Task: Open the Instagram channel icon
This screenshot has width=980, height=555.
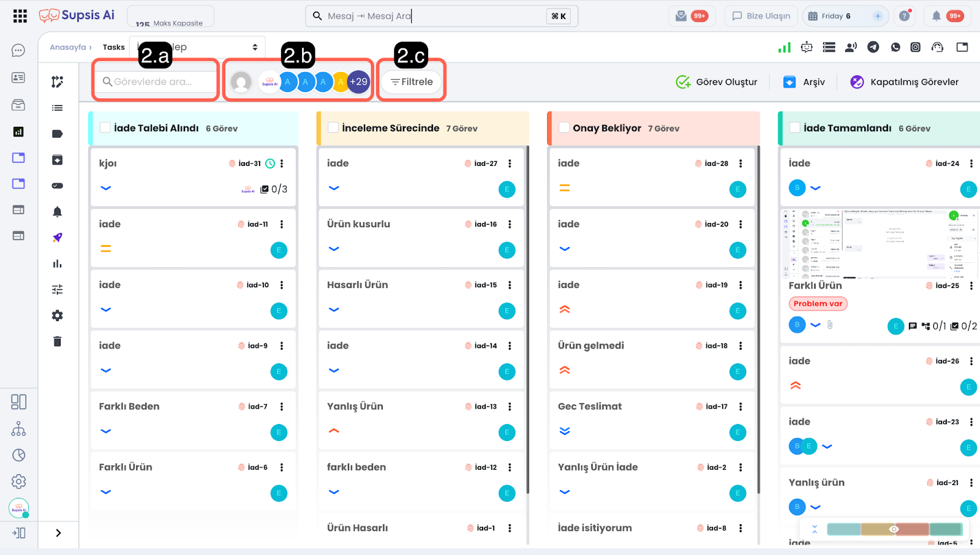Action: click(915, 47)
